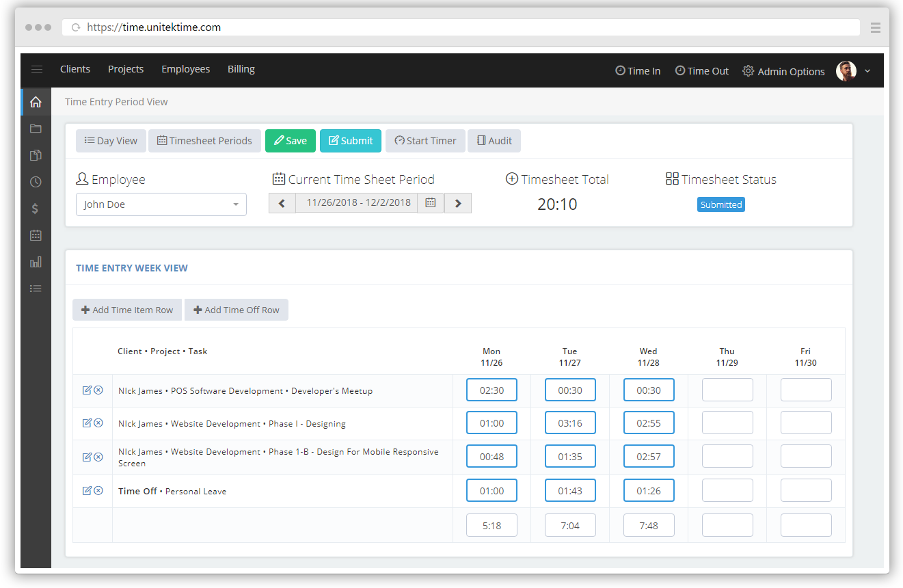This screenshot has width=903, height=588.
Task: Click Thursday field for POS Software Development
Action: pos(727,390)
